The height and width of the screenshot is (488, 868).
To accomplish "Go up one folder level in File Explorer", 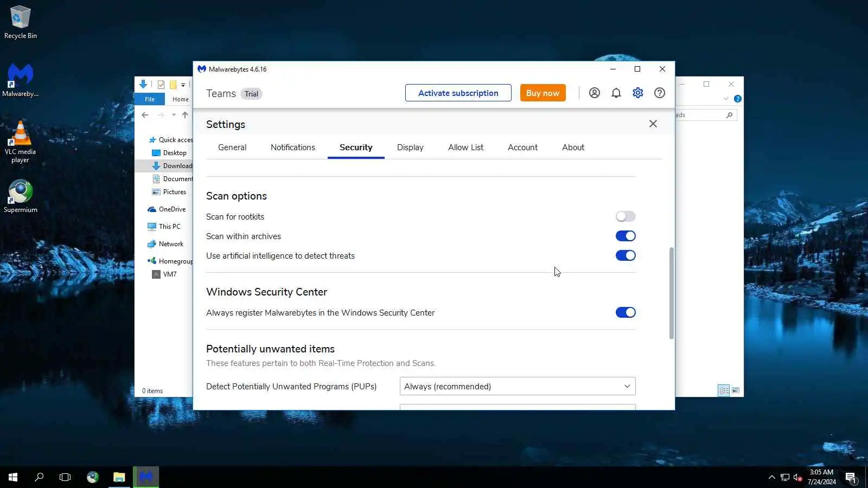I will pos(185,115).
